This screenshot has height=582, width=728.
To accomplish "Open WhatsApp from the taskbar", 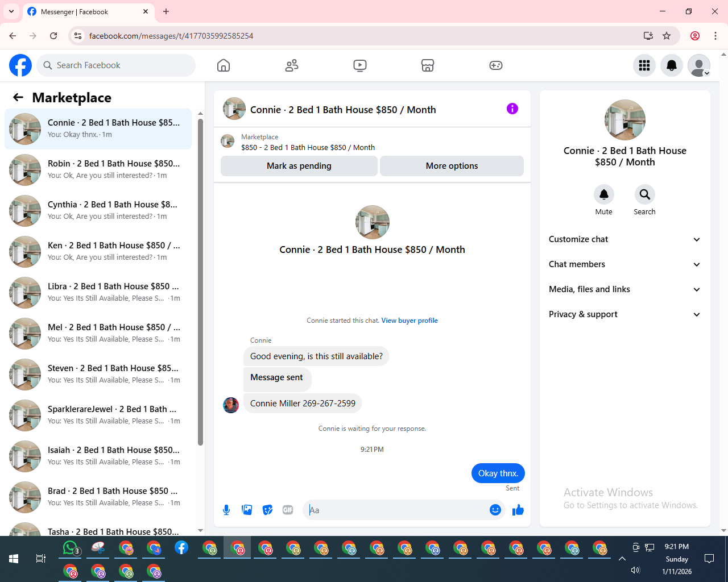I will click(x=70, y=548).
